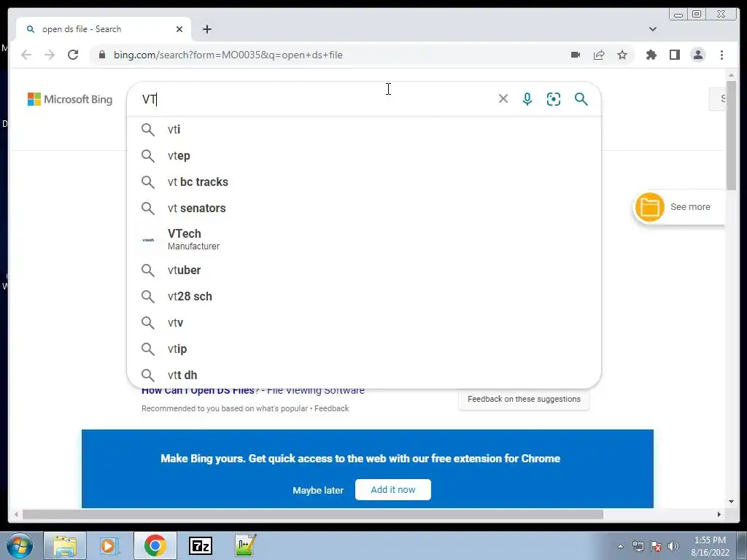Click the Microsoft Bing logo
The image size is (747, 560).
click(70, 99)
